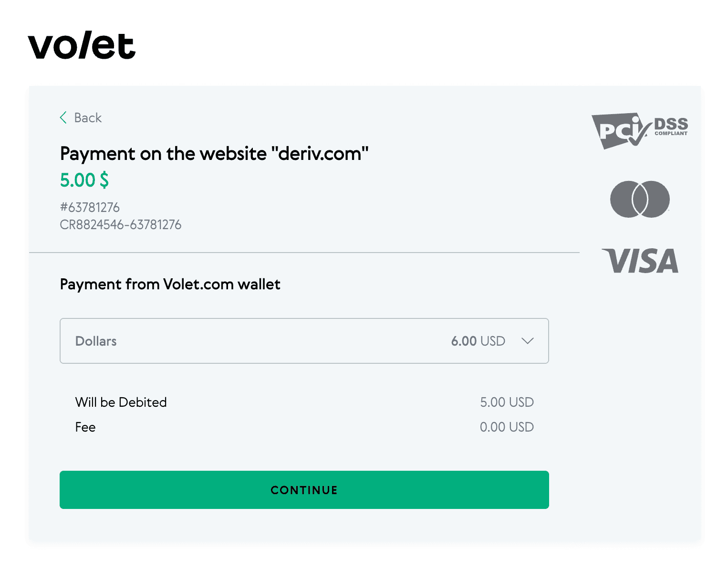This screenshot has height=571, width=728.
Task: Click the Payment from Volet.com wallet label
Action: click(x=170, y=284)
